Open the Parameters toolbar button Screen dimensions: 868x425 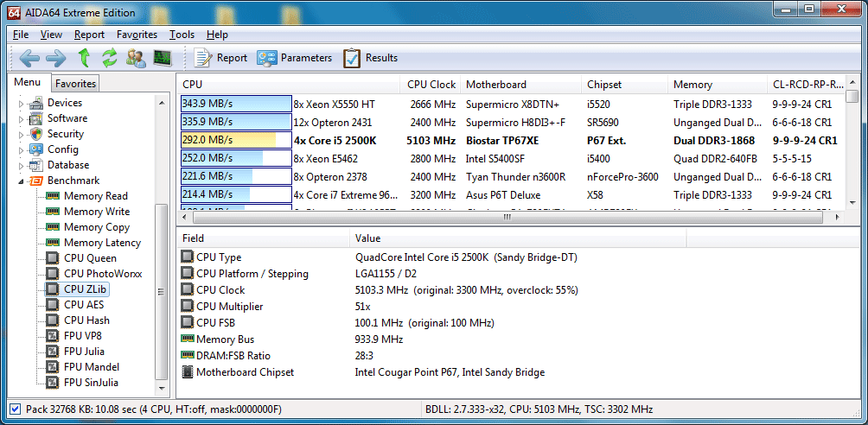[294, 58]
